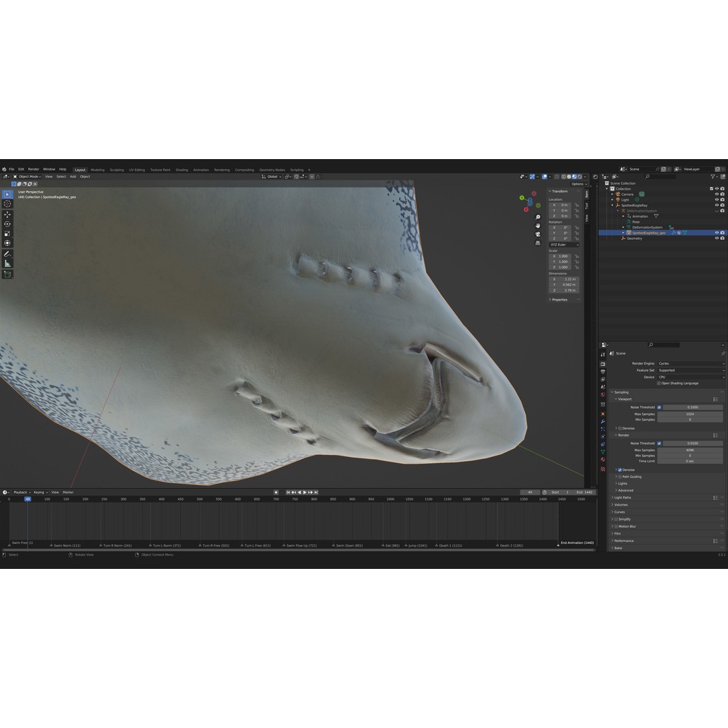The width and height of the screenshot is (728, 728).
Task: Collapse the Transform panel
Action: tap(559, 191)
